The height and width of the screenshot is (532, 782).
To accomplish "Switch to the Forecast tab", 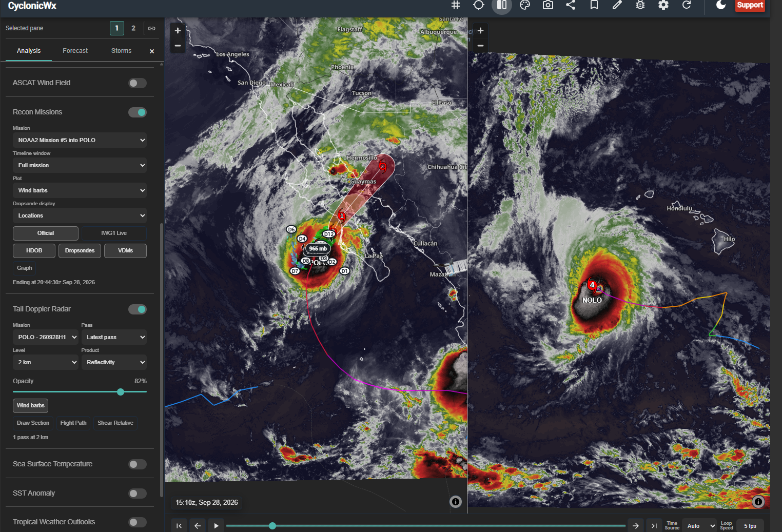I will click(x=75, y=51).
